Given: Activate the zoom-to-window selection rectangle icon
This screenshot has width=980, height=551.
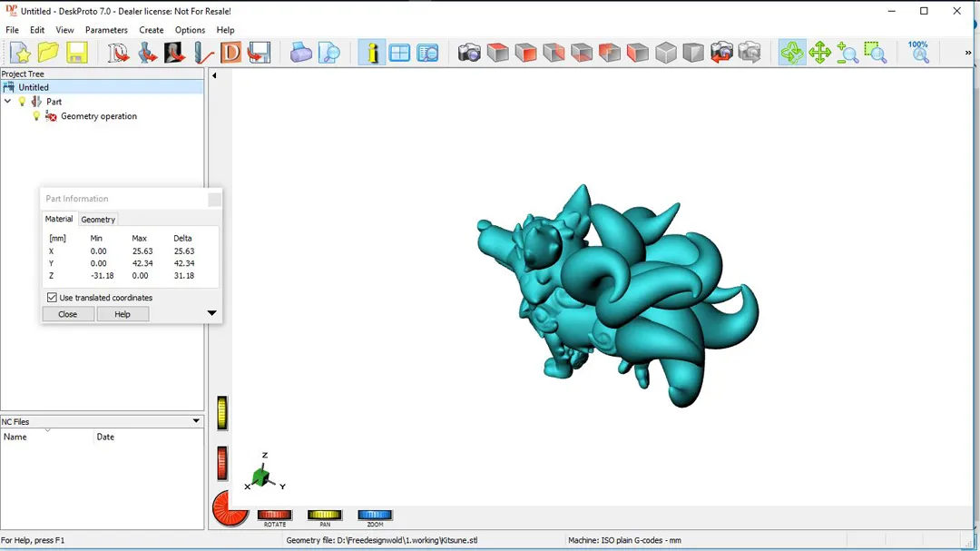Looking at the screenshot, I should (876, 53).
